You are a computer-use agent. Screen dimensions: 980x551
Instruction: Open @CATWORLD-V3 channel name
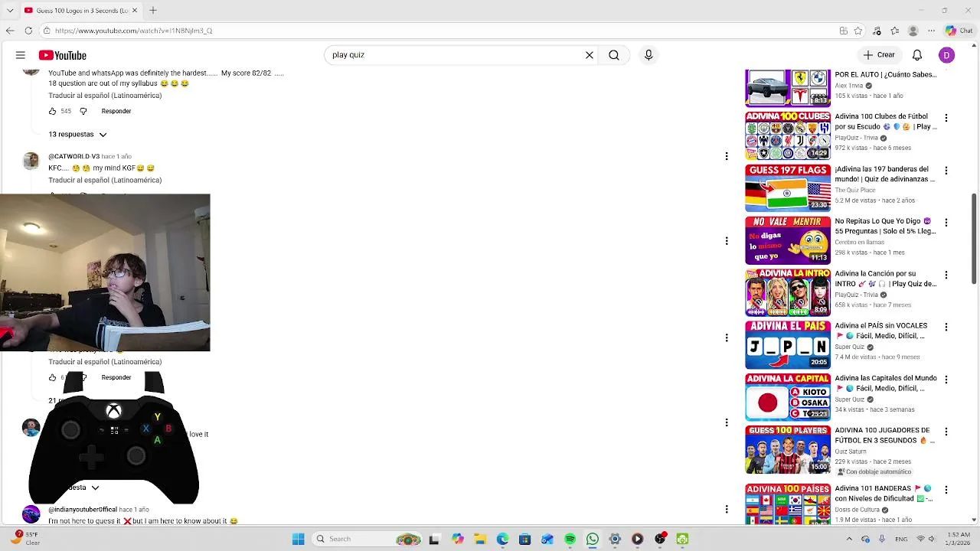[73, 156]
